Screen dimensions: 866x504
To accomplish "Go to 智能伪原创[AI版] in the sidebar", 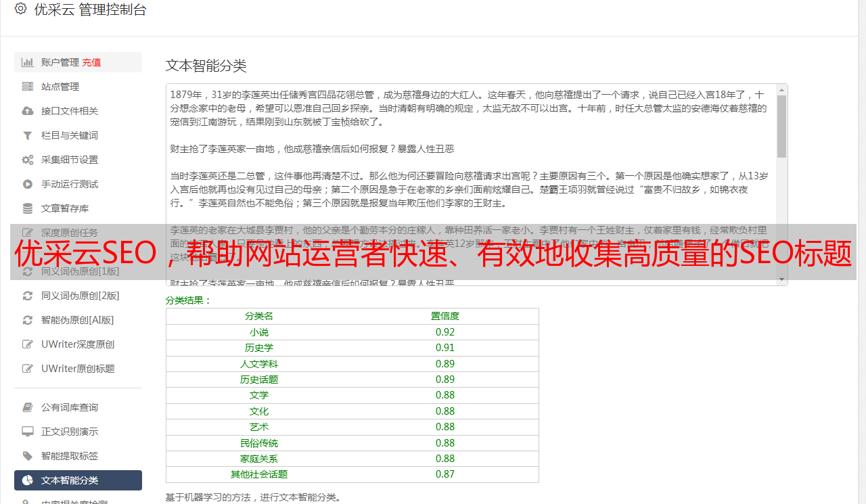I will pos(78,320).
